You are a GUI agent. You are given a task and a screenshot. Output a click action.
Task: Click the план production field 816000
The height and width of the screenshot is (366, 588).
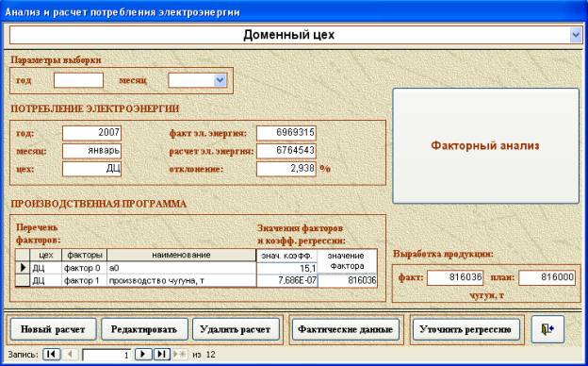[547, 277]
